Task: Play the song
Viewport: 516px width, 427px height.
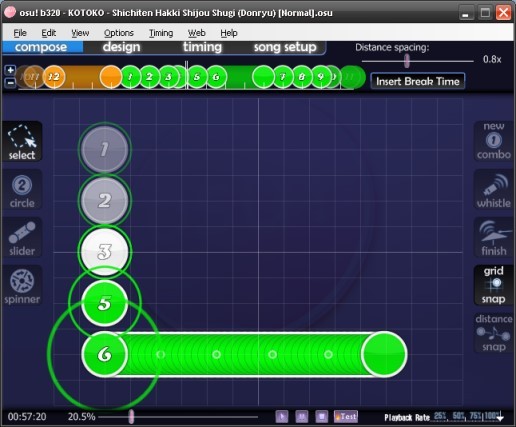Action: [282, 416]
